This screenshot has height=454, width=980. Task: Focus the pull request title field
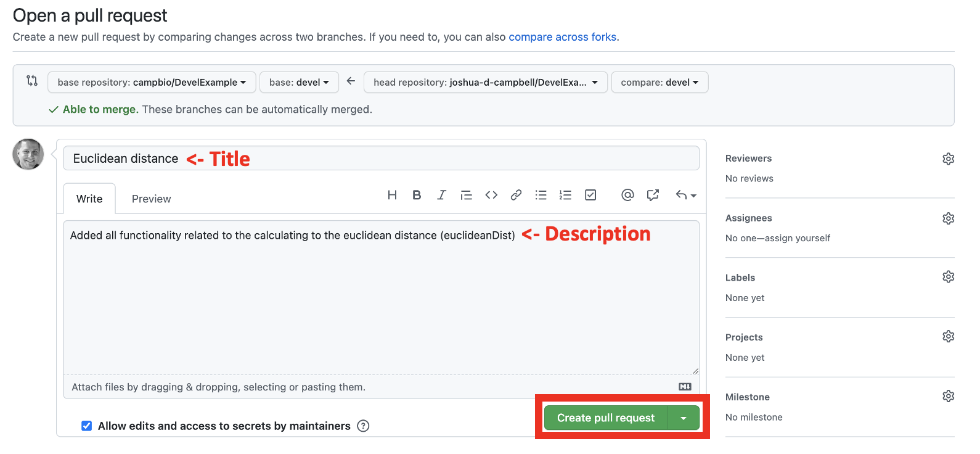tap(381, 159)
